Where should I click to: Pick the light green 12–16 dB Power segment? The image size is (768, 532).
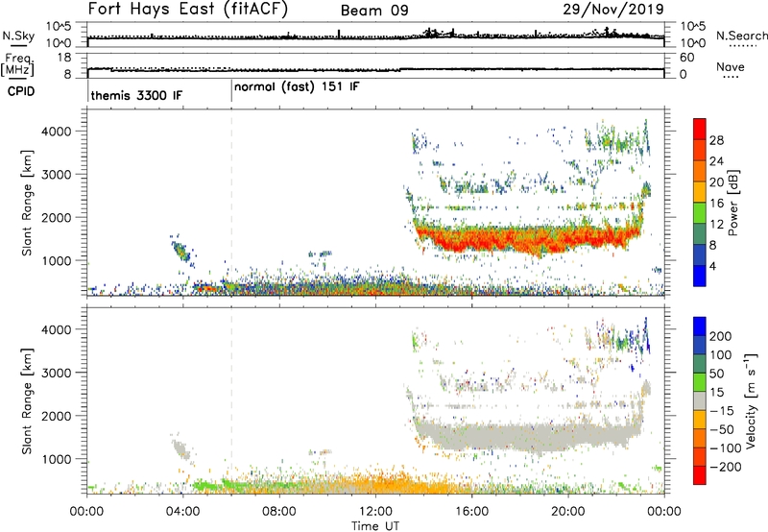click(x=700, y=213)
